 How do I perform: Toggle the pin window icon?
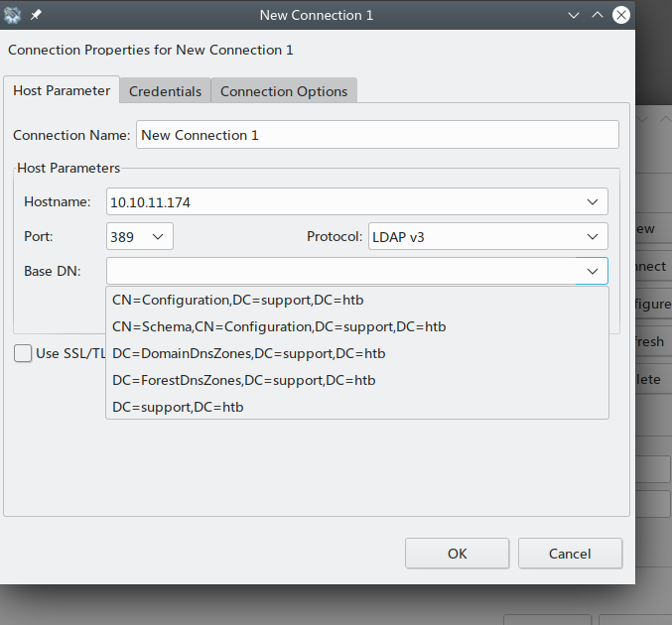pos(36,16)
